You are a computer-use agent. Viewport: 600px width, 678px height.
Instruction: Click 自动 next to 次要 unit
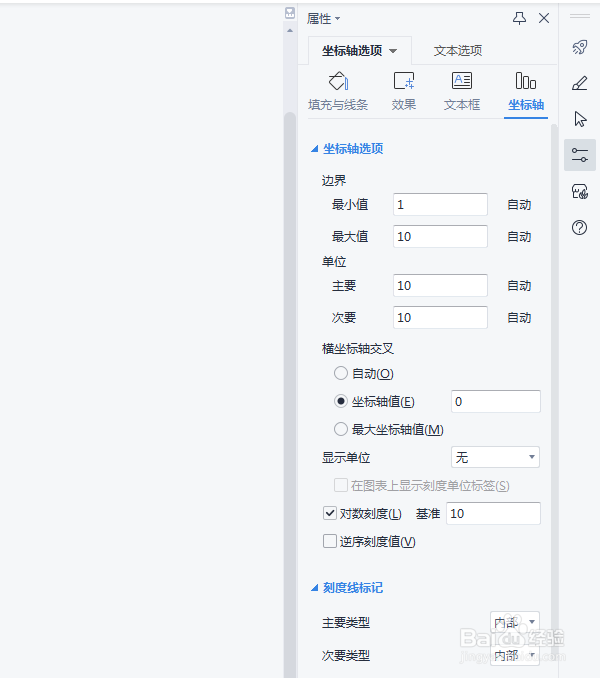pos(519,318)
